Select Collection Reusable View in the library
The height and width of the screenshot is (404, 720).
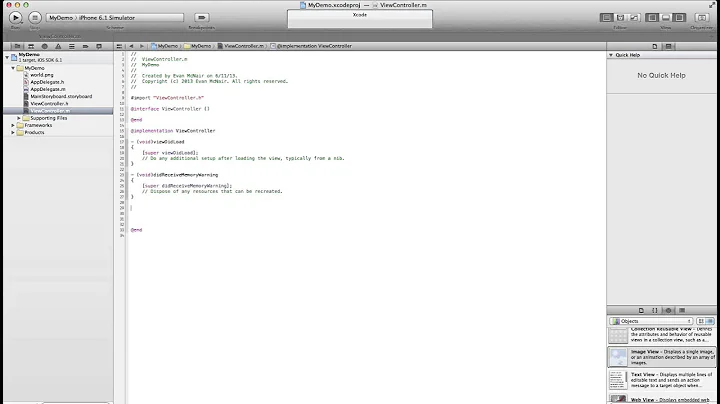(662, 335)
